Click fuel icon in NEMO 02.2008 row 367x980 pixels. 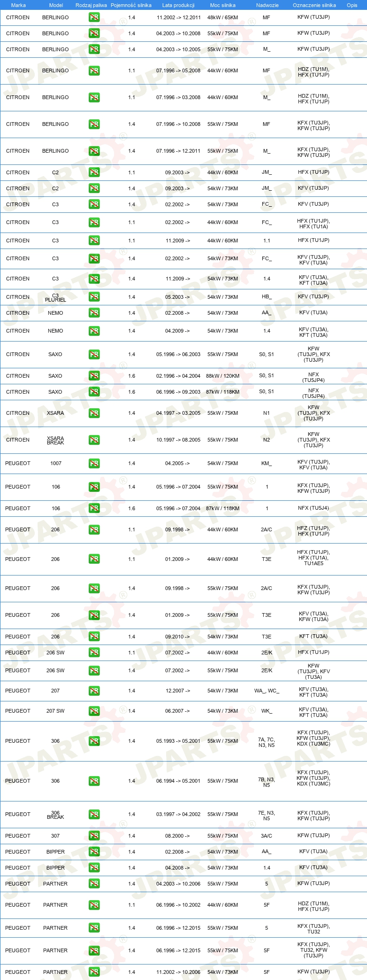94,313
